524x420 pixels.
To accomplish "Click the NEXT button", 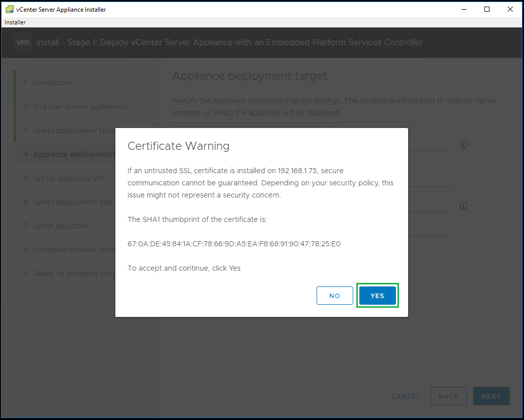I will coord(491,397).
